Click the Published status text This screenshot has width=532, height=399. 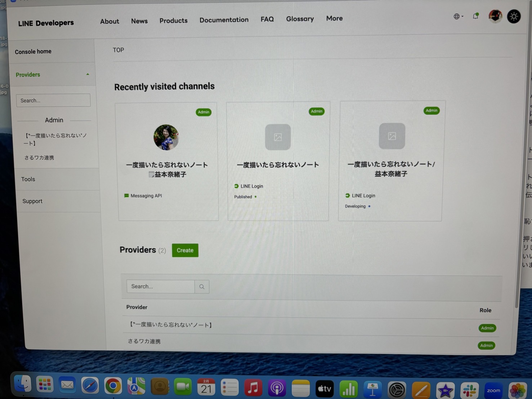243,197
